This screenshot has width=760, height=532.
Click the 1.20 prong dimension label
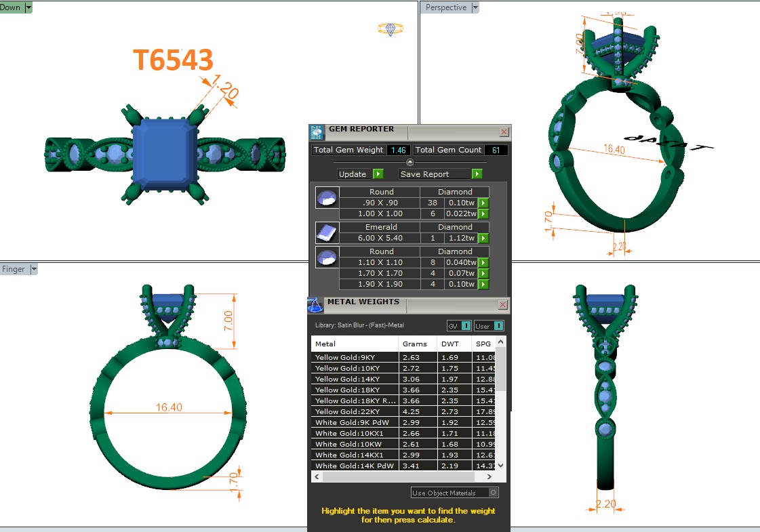(224, 87)
